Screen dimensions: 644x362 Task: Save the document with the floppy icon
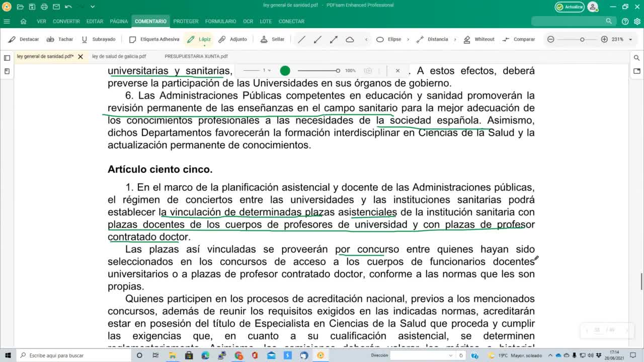(x=32, y=7)
